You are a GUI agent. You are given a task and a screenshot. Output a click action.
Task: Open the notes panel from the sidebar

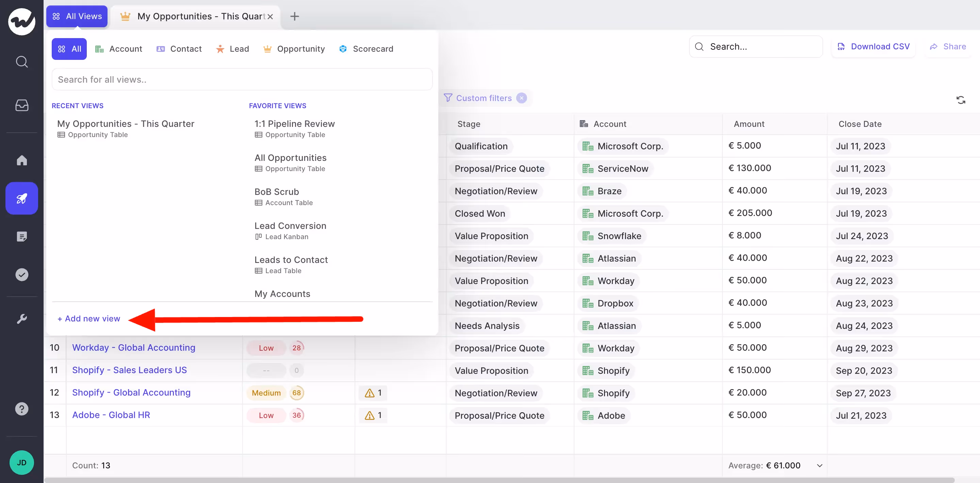(x=22, y=236)
